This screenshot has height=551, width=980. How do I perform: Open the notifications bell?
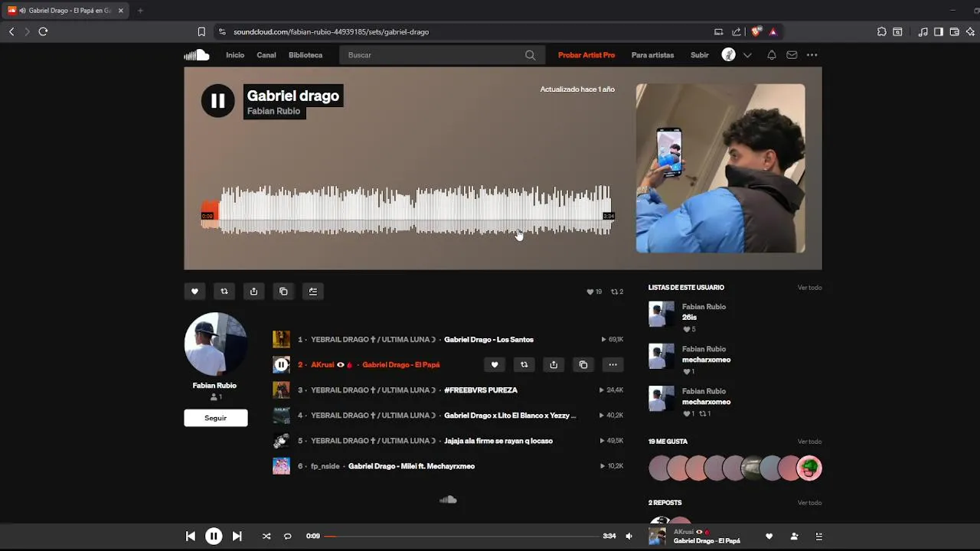pos(772,55)
